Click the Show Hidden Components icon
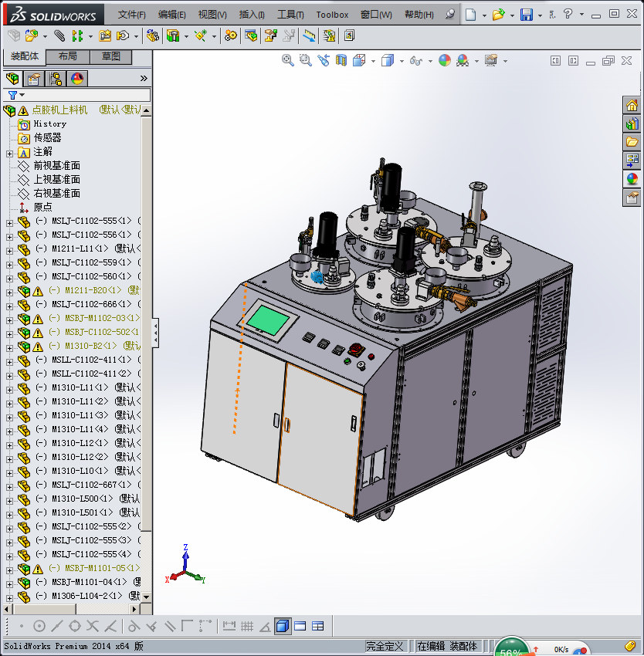Image resolution: width=644 pixels, height=656 pixels. 152,36
